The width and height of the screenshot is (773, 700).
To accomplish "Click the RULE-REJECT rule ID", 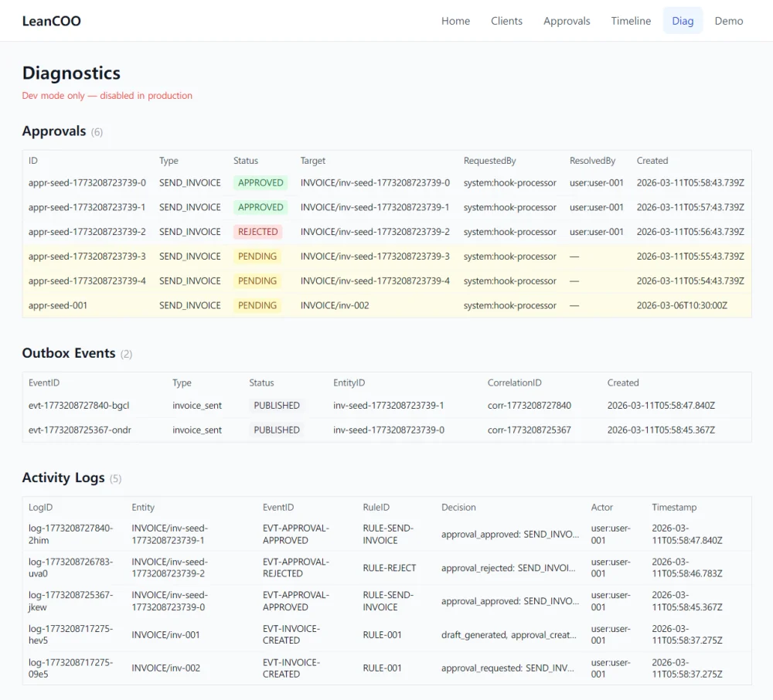I will (390, 568).
